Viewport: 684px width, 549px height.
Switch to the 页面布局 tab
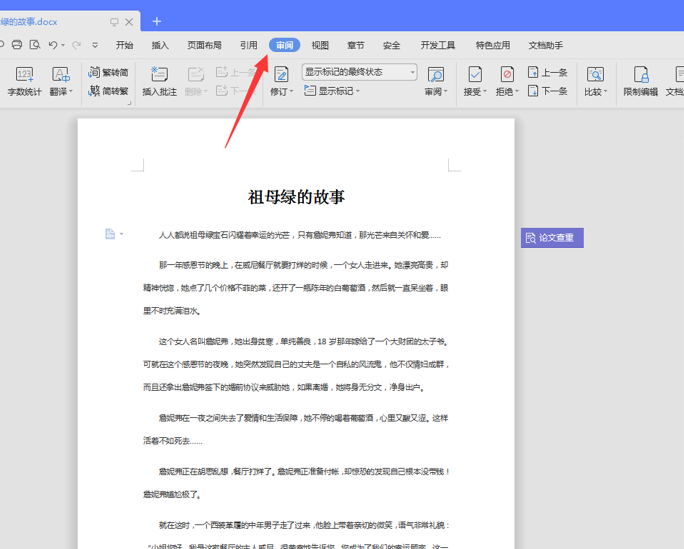click(x=205, y=45)
